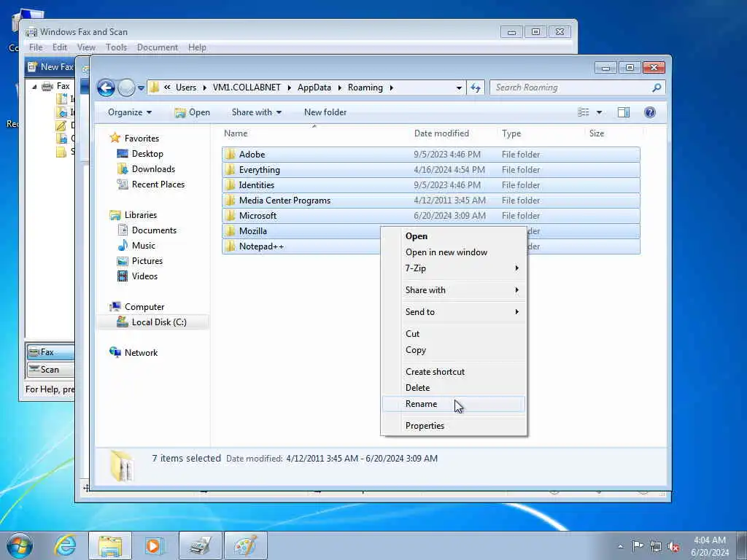Sort by the Date modified column header

pos(441,133)
